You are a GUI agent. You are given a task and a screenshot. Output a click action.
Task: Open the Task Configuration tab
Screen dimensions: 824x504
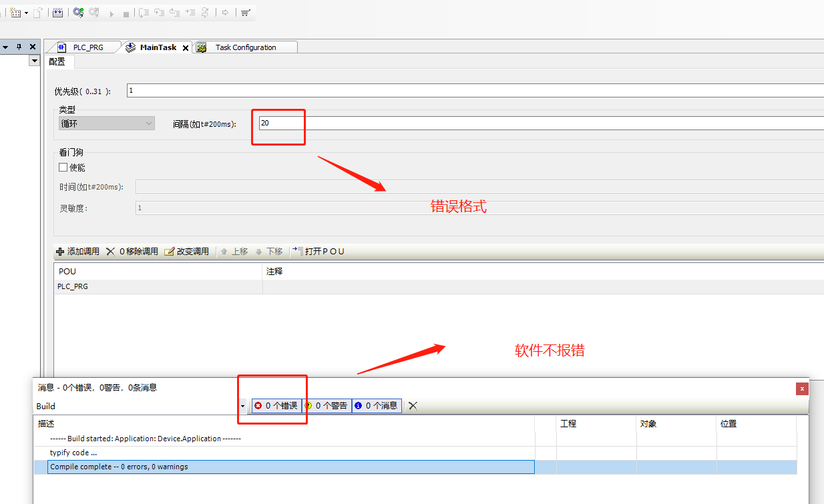(x=245, y=47)
